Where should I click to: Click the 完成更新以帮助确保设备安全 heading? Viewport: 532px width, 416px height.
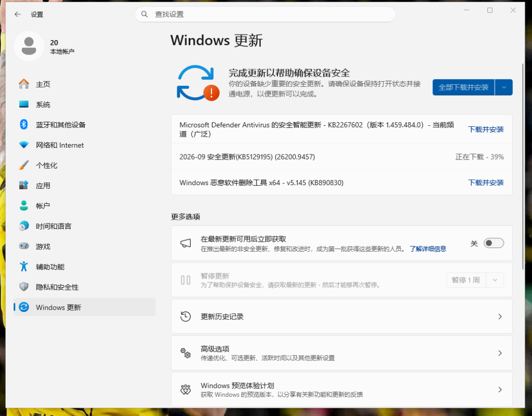point(289,73)
